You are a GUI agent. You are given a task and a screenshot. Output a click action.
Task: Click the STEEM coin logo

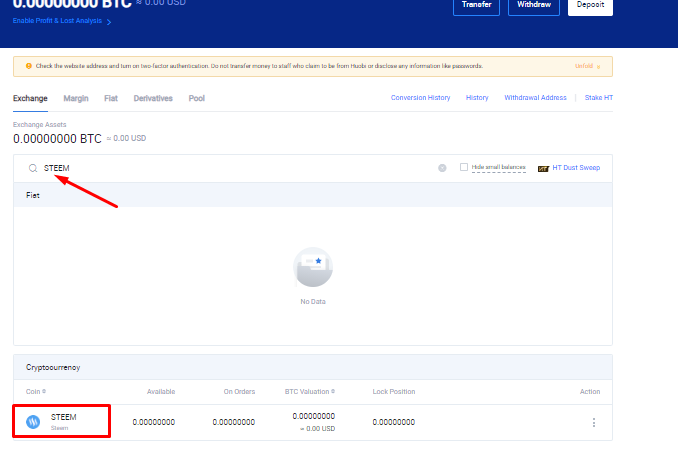click(x=33, y=421)
